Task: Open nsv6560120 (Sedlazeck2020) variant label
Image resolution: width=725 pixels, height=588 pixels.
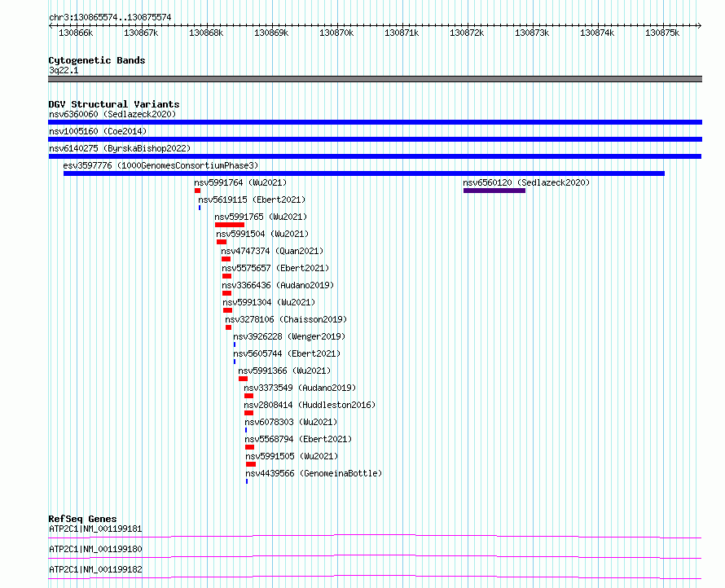Action: coord(526,182)
